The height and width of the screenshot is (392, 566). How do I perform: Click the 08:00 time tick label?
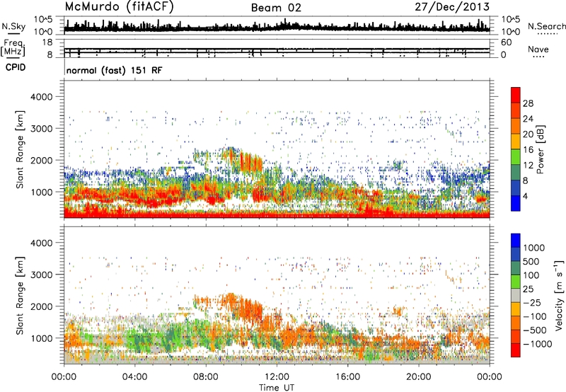pyautogui.click(x=206, y=377)
